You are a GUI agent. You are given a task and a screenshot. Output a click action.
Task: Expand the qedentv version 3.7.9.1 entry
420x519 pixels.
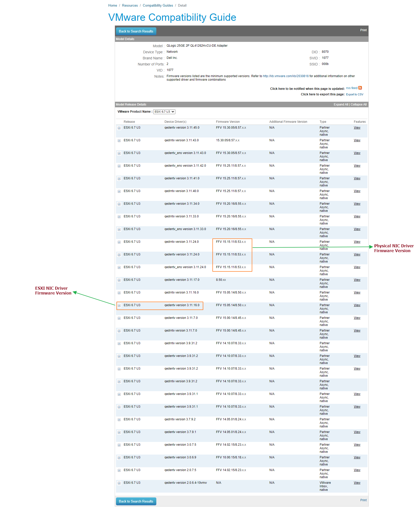point(119,432)
